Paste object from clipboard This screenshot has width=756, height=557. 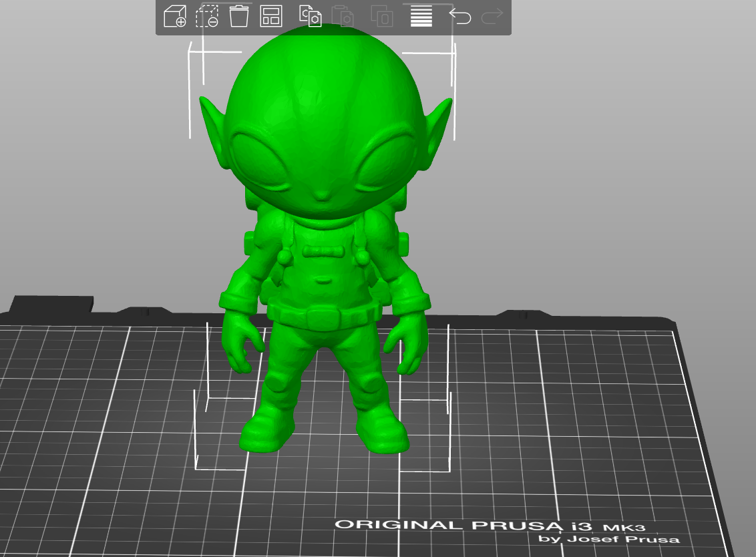[343, 16]
